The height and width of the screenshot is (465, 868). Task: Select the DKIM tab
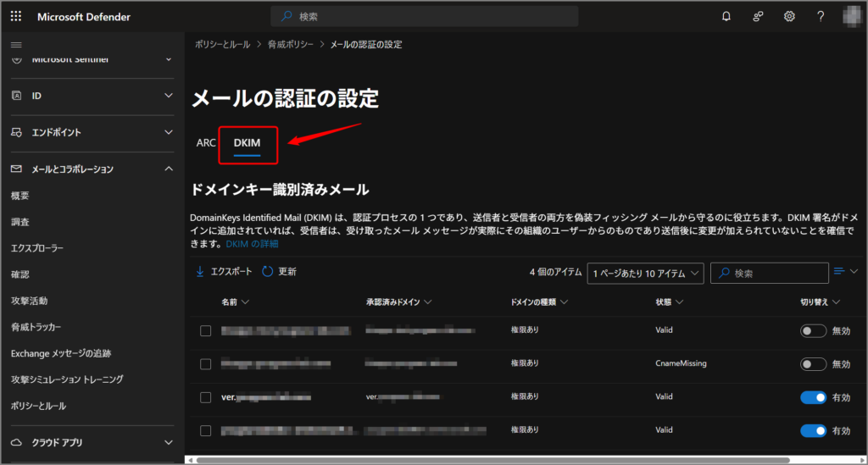pos(247,143)
